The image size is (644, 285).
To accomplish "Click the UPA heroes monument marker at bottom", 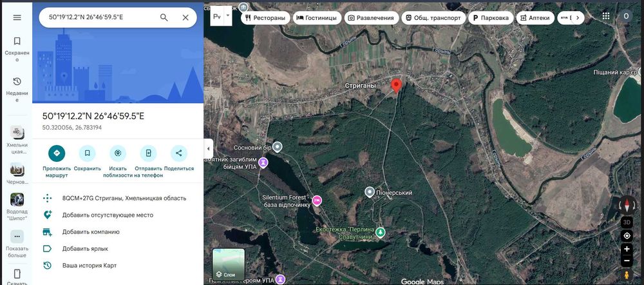I will click(x=281, y=280).
